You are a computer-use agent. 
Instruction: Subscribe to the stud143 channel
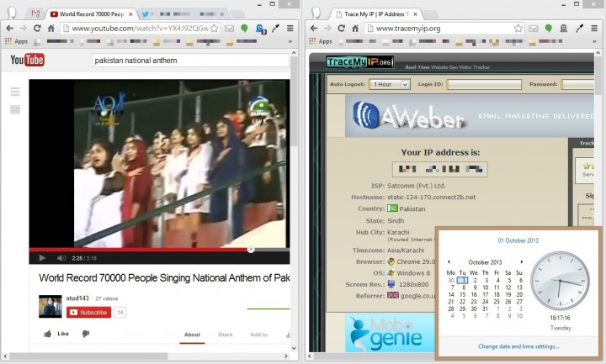[x=89, y=312]
